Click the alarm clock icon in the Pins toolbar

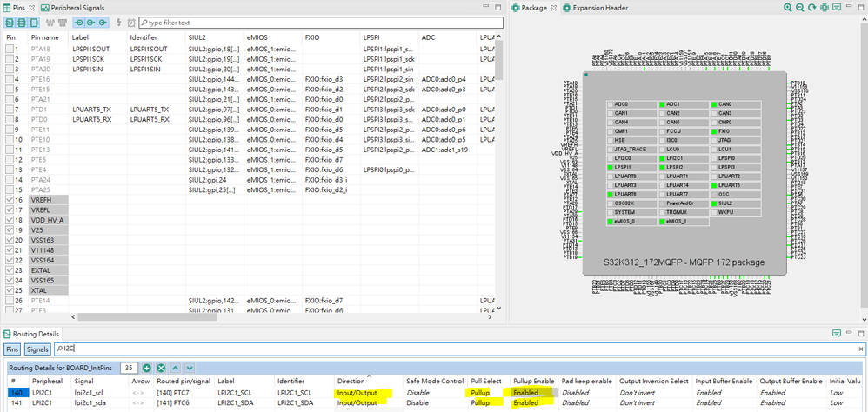tap(131, 23)
